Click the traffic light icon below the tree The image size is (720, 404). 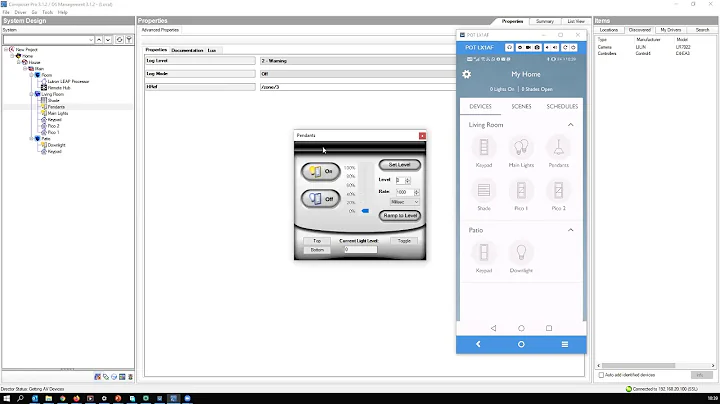(x=130, y=377)
